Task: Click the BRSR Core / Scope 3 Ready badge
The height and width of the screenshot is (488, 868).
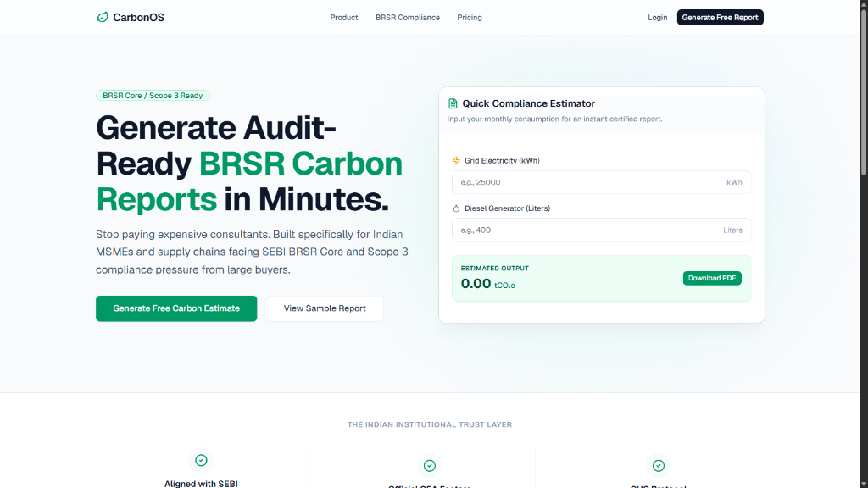Action: 153,96
